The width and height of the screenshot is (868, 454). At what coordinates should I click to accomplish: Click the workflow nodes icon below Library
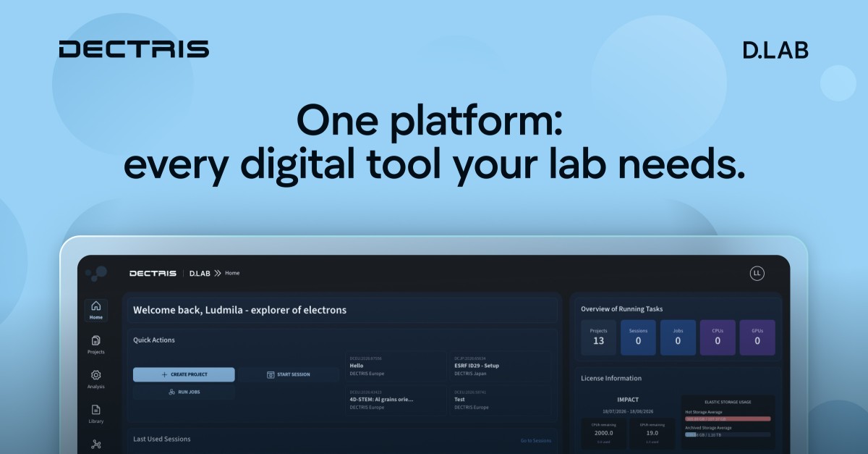pyautogui.click(x=95, y=445)
